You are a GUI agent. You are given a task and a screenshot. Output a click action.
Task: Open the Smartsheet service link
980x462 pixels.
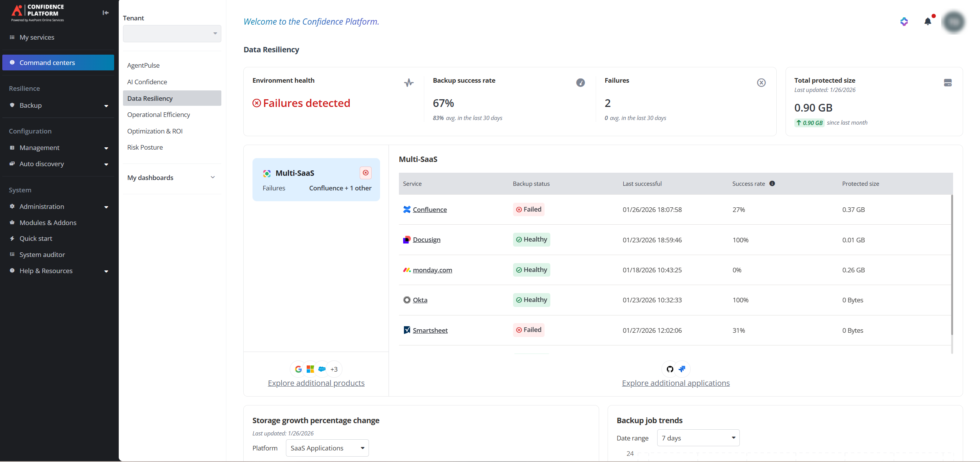point(430,330)
